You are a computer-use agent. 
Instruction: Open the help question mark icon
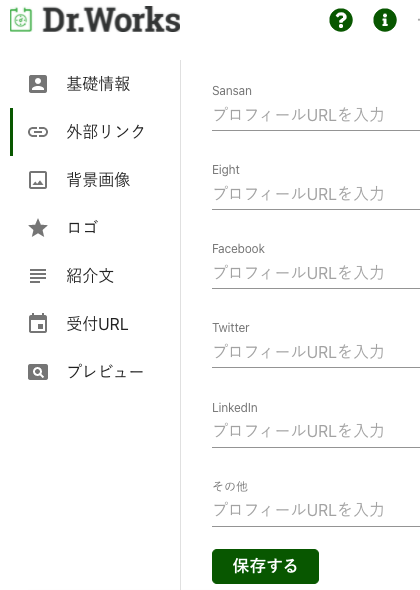click(x=341, y=20)
